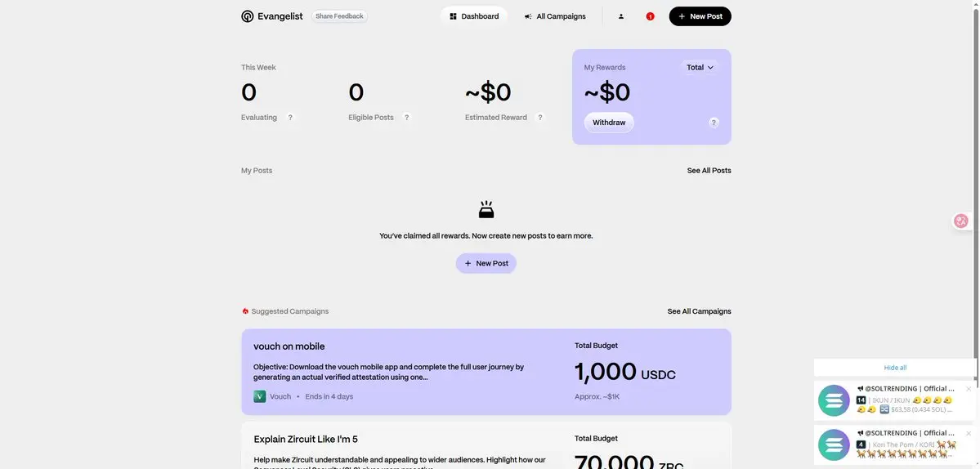Switch to the Dashboard tab

click(x=474, y=16)
